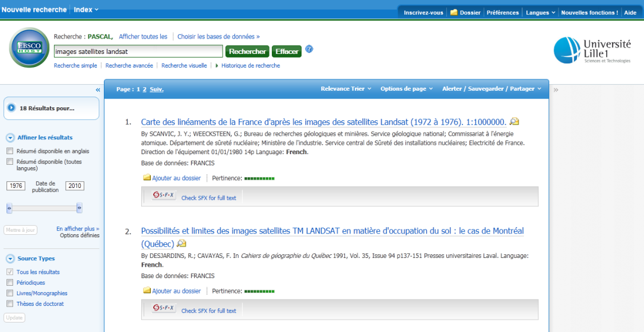Viewport: 644px width, 332px height.
Task: Collapse left panel with double-chevron icon
Action: [98, 90]
